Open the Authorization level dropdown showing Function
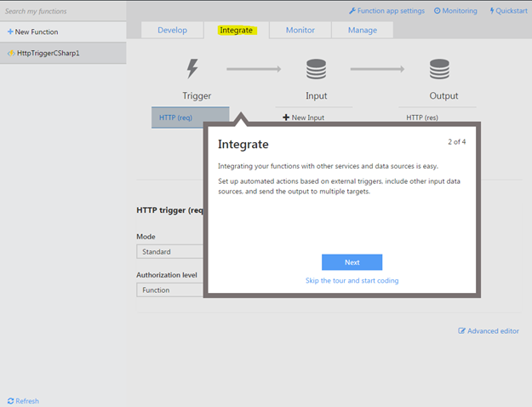Image resolution: width=532 pixels, height=407 pixels. click(170, 289)
